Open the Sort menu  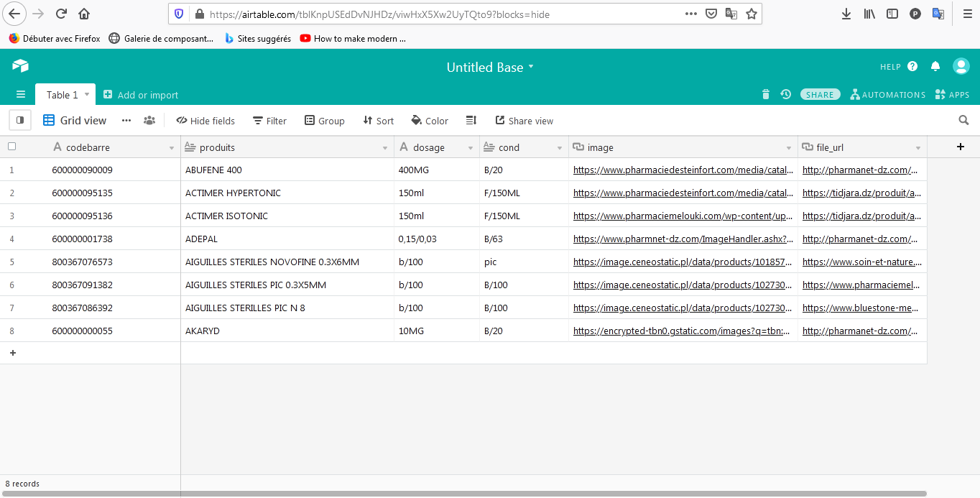[x=379, y=121]
